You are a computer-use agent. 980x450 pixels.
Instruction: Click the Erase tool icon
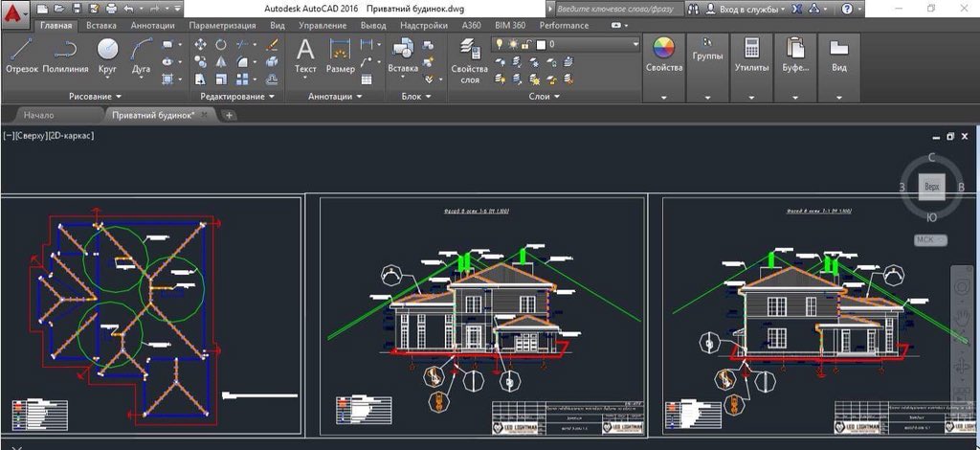[272, 44]
